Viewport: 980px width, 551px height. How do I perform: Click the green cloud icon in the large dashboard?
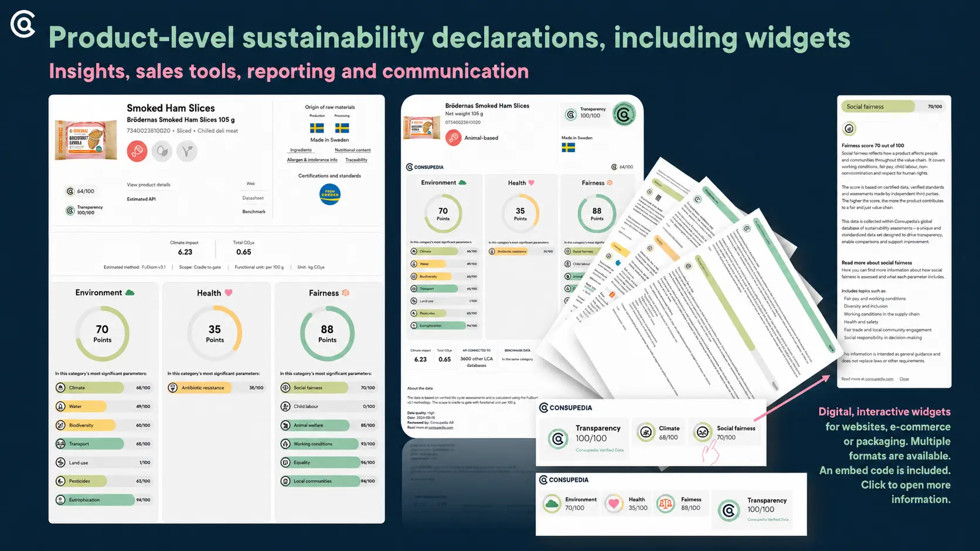tap(130, 292)
